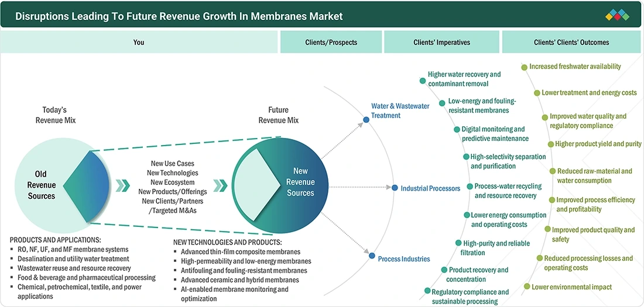The height and width of the screenshot is (307, 644).
Task: Click teal dot next to Product recovery and concentration
Action: click(444, 270)
